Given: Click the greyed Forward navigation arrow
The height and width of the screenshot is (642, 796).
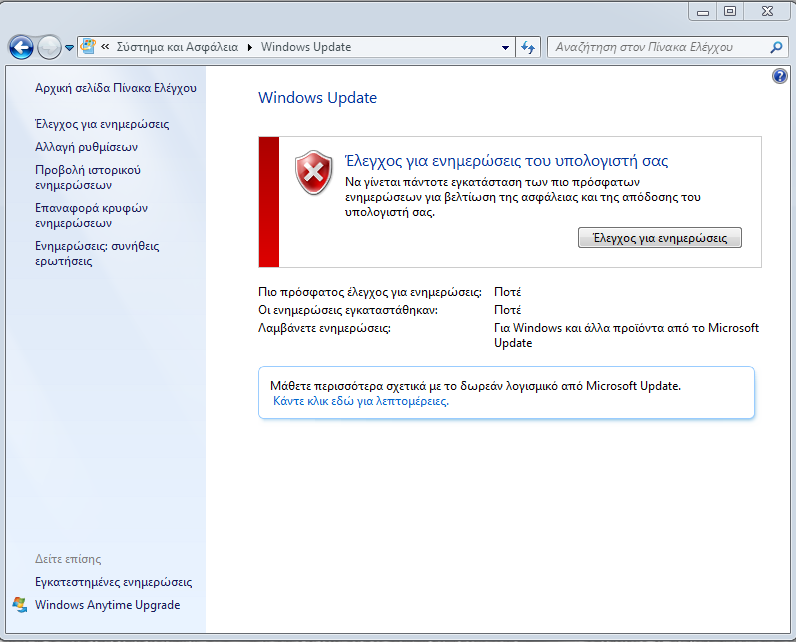Looking at the screenshot, I should 49,48.
